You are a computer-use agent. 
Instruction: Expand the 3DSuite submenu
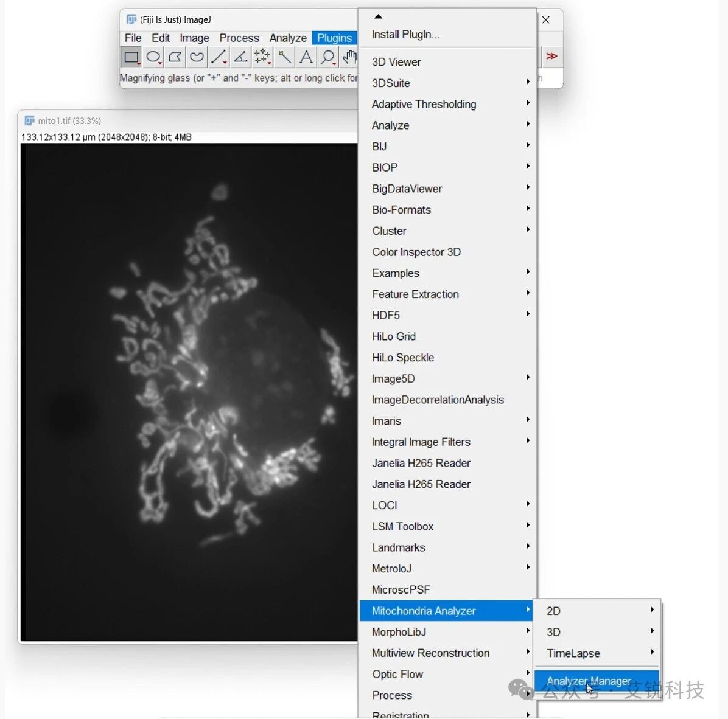point(447,83)
